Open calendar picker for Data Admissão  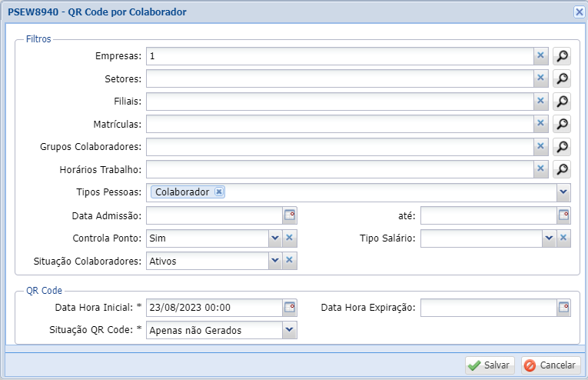pyautogui.click(x=290, y=215)
